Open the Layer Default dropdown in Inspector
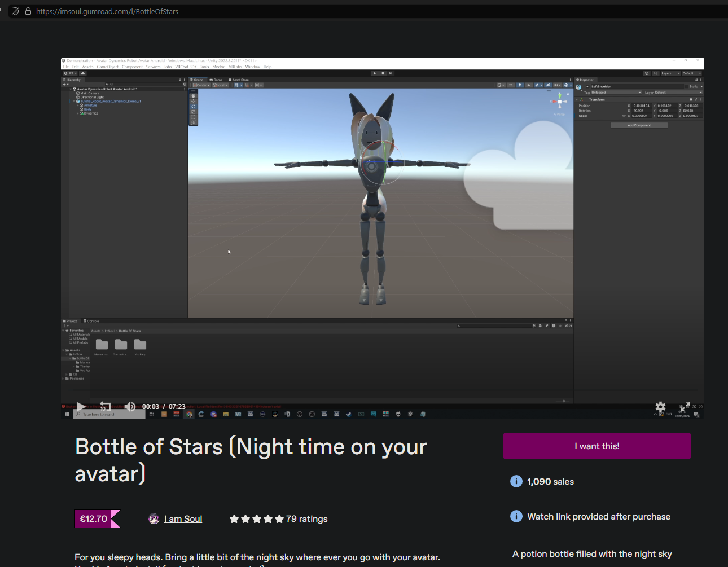 pos(678,93)
